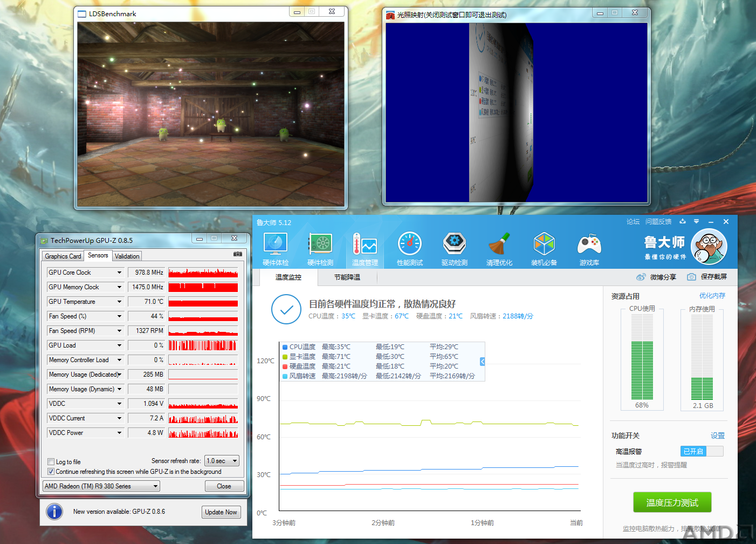Toggle 高温报警 switch 已开启
The height and width of the screenshot is (544, 756).
pos(702,451)
